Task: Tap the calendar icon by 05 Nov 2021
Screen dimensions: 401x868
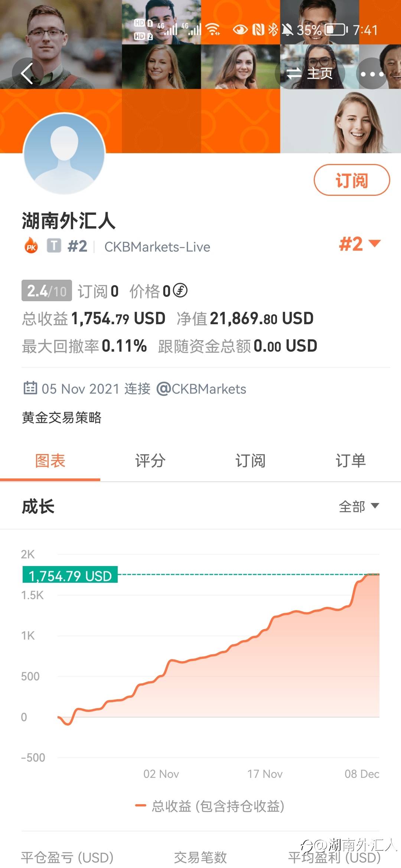Action: [x=30, y=388]
